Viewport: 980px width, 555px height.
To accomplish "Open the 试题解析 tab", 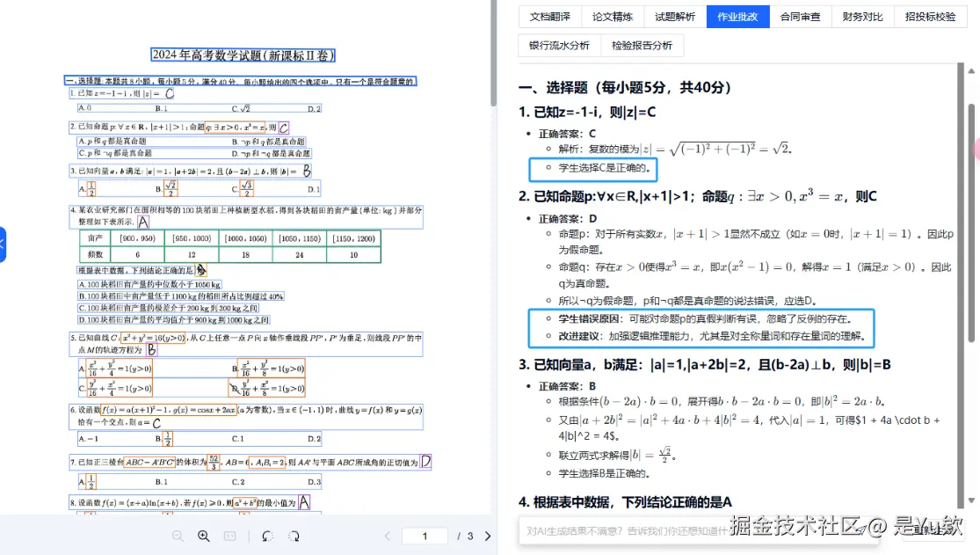I will [x=674, y=16].
